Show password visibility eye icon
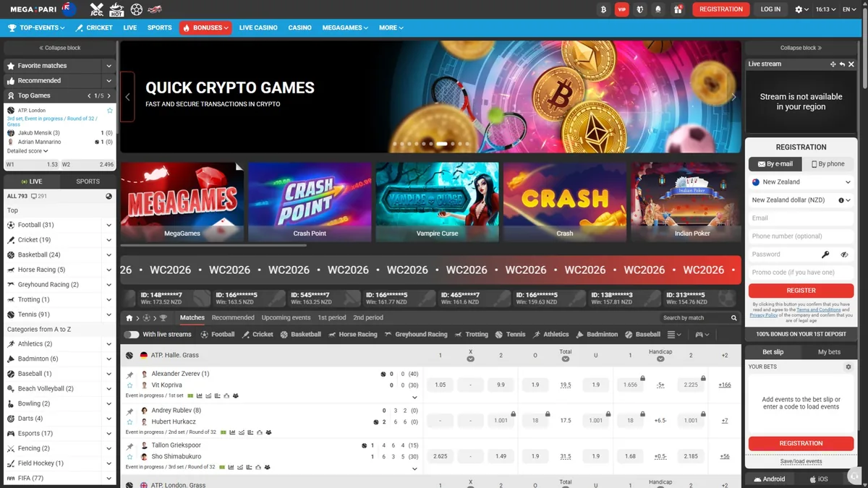This screenshot has height=488, width=868. click(x=844, y=254)
